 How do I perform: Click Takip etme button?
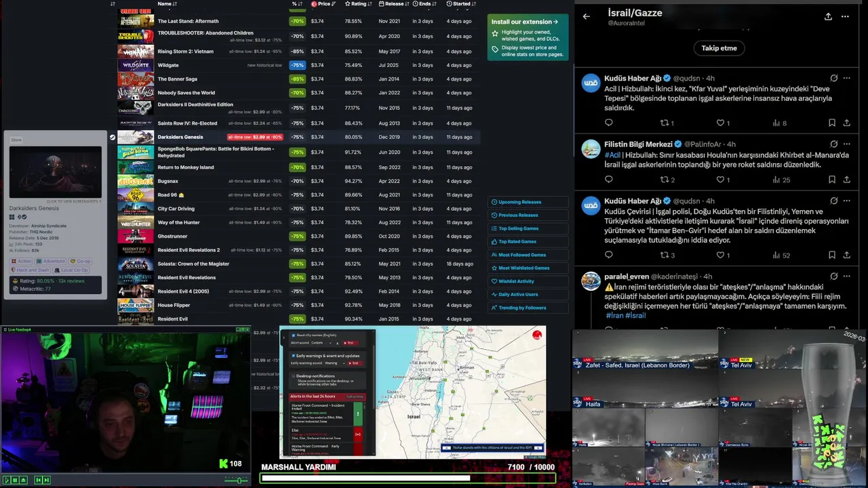(719, 48)
